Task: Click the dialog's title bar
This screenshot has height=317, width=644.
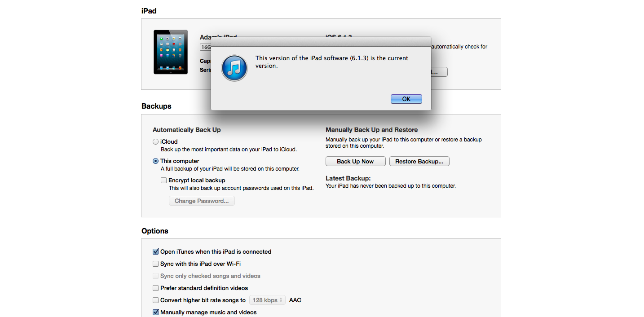Action: coord(321,41)
